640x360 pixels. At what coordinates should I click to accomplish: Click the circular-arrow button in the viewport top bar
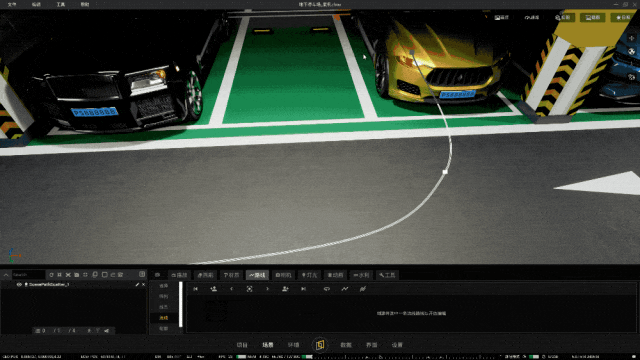(532, 18)
